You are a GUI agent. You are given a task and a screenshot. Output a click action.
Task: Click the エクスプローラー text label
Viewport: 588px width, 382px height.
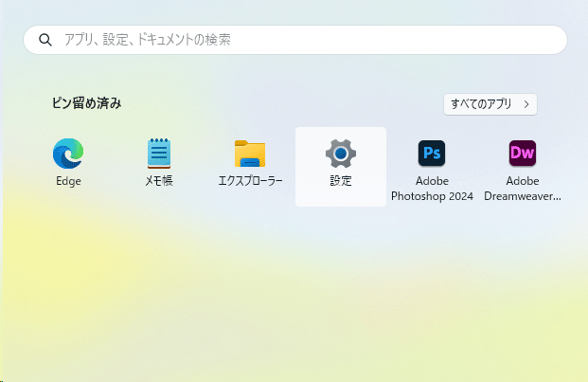click(250, 181)
